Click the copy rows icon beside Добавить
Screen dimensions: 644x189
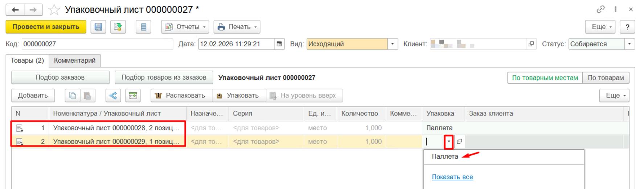(x=73, y=96)
